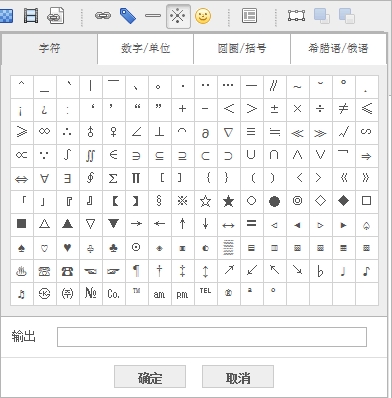Select the eighth note symbol ♪
Screen dimensions: 392x398
click(366, 270)
